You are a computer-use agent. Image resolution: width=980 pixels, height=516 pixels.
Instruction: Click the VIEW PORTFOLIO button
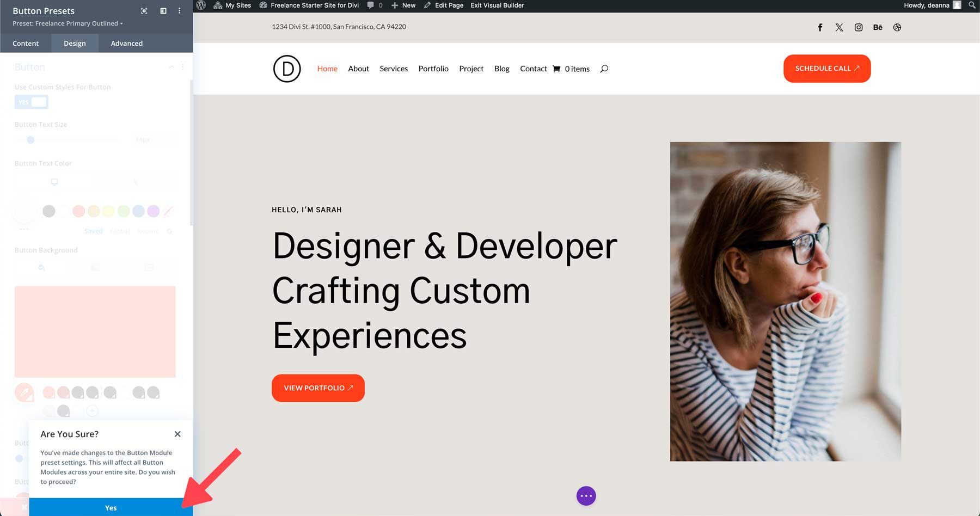point(318,388)
